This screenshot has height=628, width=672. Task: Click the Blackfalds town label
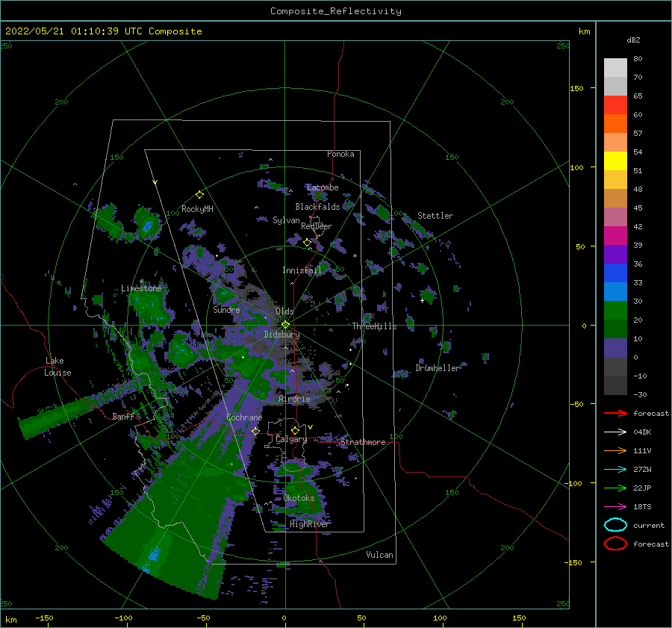[x=317, y=207]
